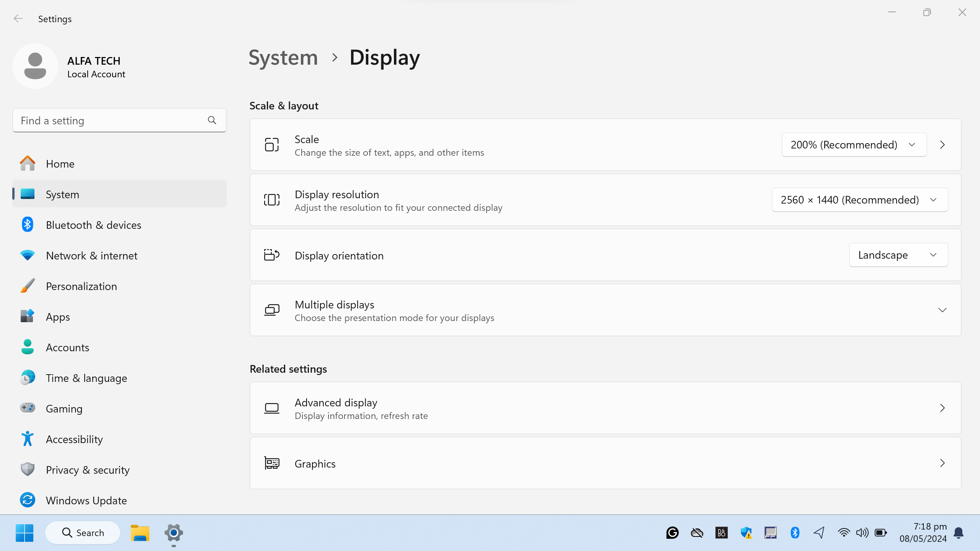980x551 pixels.
Task: Open Time & language settings
Action: (119, 378)
